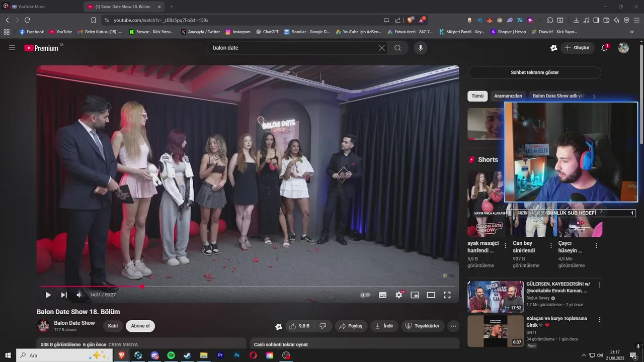Open ayak masajci hanfendi short
This screenshot has width=644, height=362.
coord(486,203)
